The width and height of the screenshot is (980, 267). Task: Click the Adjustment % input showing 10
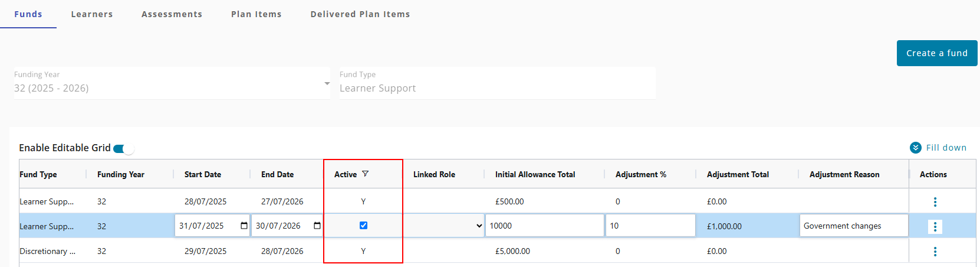(650, 226)
